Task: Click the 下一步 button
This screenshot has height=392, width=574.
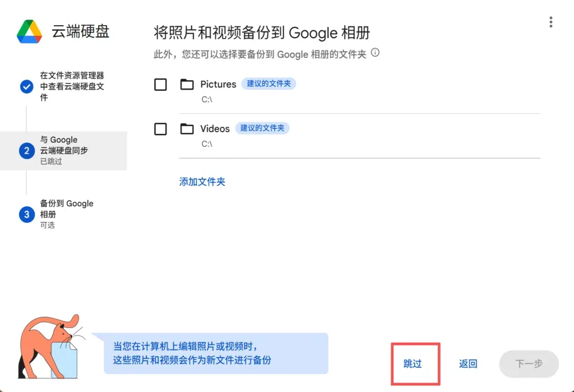Action: 529,364
